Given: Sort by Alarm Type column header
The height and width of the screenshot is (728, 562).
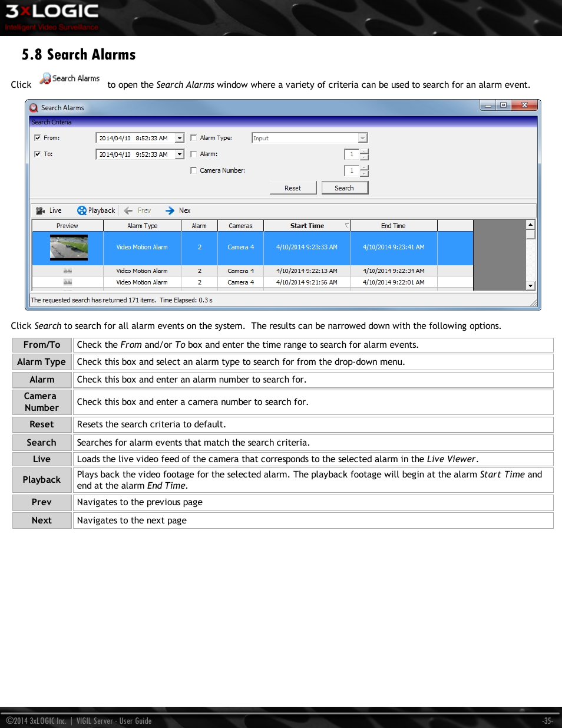Looking at the screenshot, I should [x=143, y=226].
